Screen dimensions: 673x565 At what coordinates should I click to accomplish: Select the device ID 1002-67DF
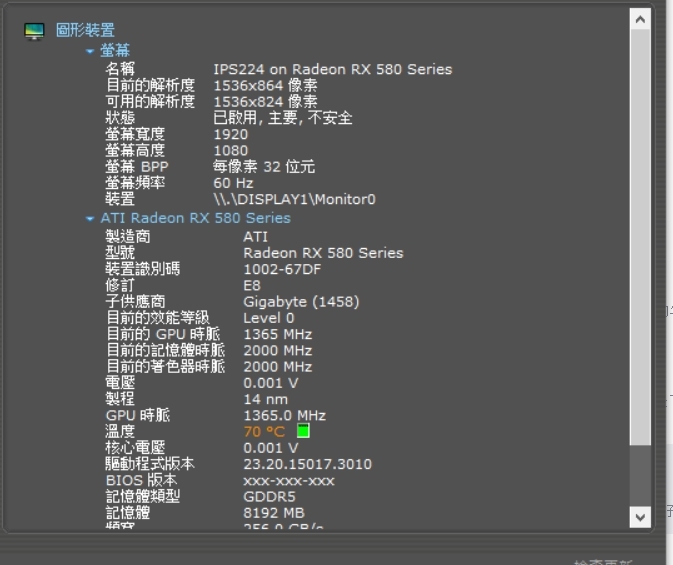(282, 269)
